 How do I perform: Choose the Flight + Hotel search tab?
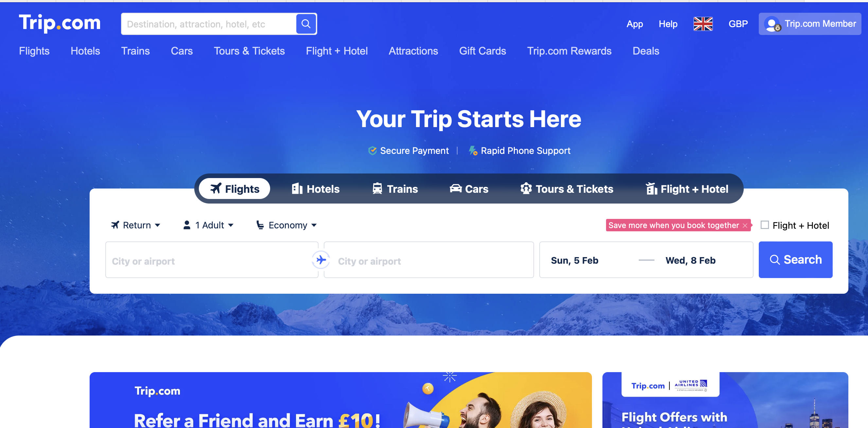tap(687, 189)
